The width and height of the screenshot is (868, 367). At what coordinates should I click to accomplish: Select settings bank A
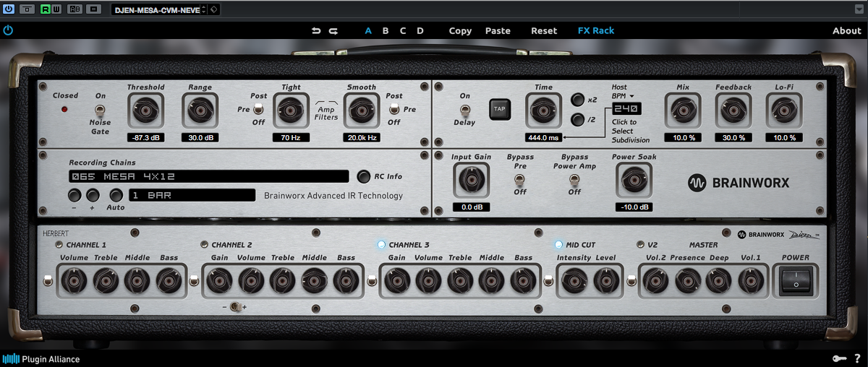tap(368, 31)
